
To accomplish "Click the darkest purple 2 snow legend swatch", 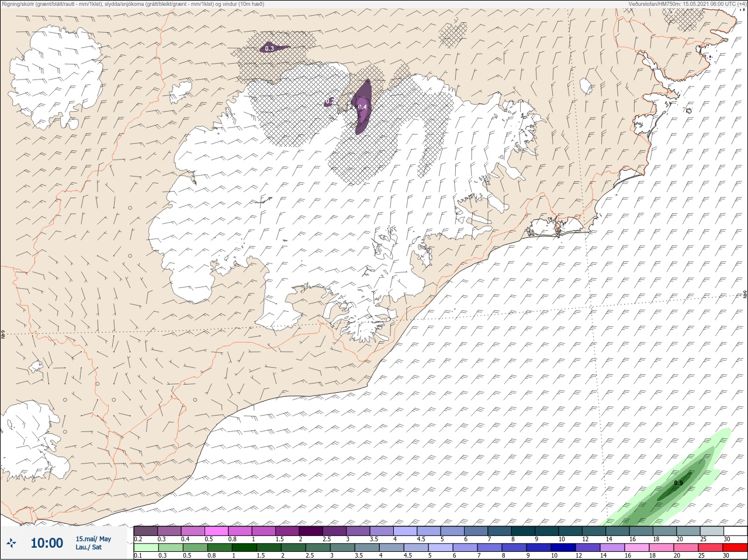I will tap(311, 531).
